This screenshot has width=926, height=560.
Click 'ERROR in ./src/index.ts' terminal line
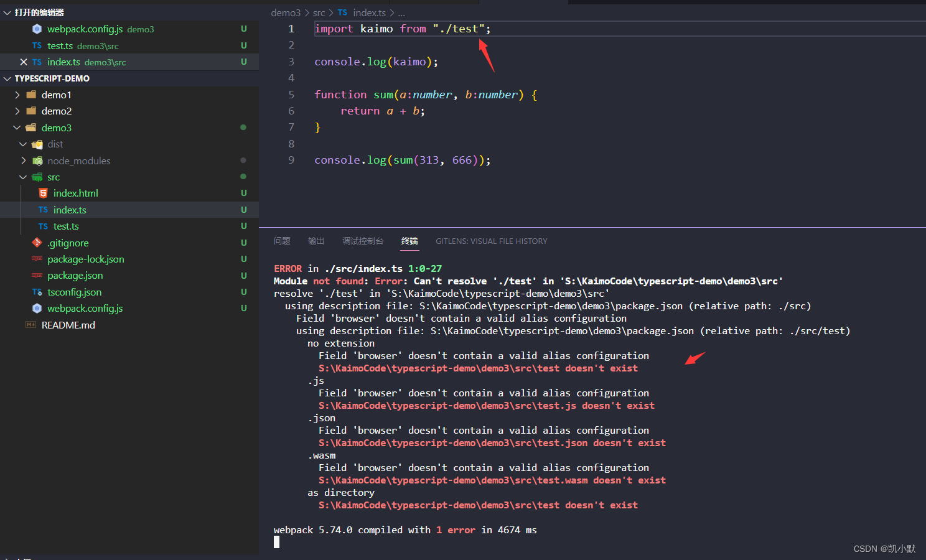pos(358,268)
